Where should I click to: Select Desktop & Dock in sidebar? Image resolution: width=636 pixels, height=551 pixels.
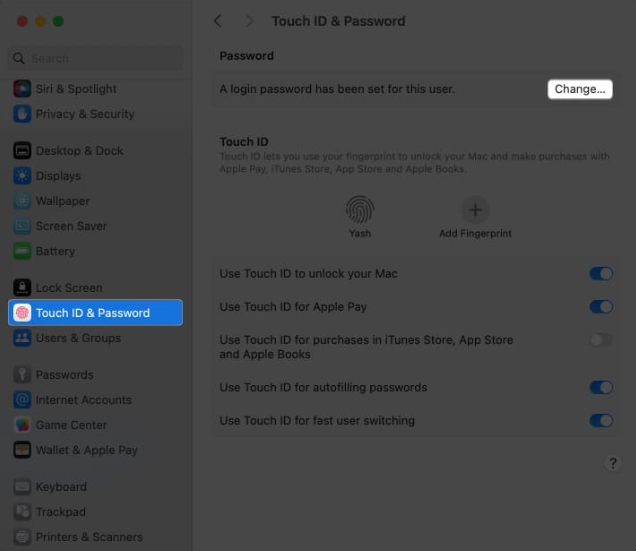coord(79,151)
